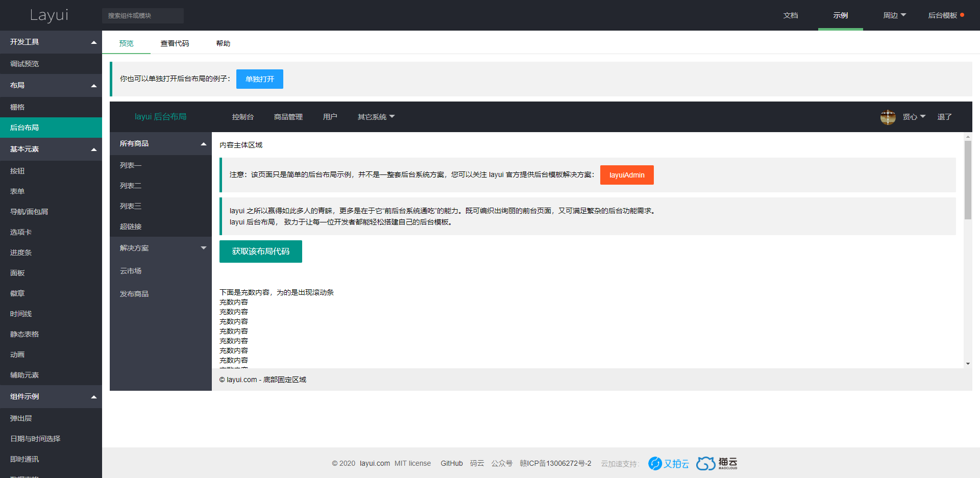Image resolution: width=980 pixels, height=478 pixels.
Task: Open the 贤心 user dropdown
Action: [914, 117]
